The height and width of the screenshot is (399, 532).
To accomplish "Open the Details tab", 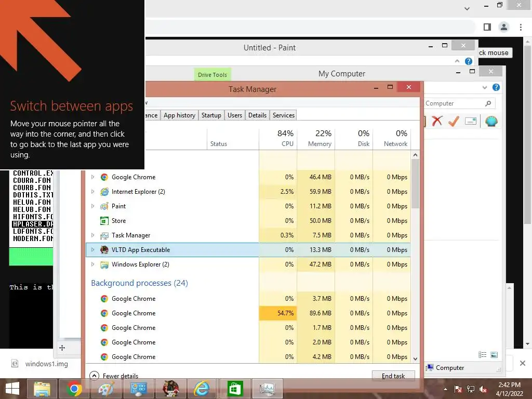I will (x=257, y=115).
